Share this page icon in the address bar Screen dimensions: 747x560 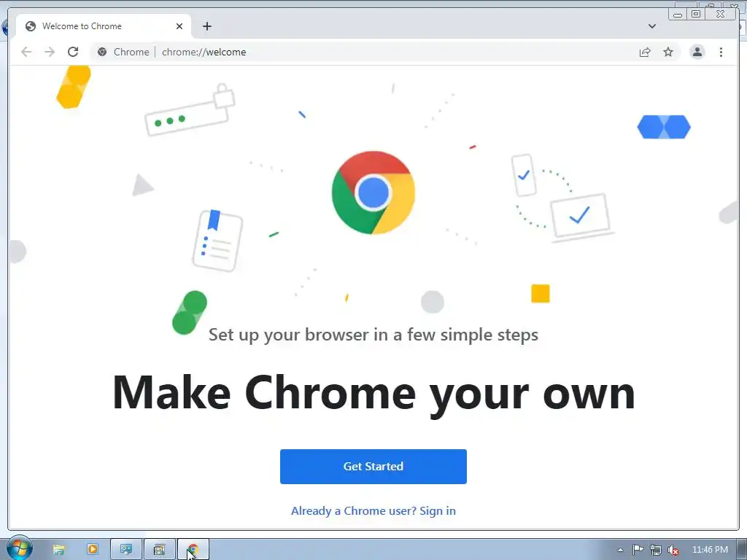click(645, 52)
